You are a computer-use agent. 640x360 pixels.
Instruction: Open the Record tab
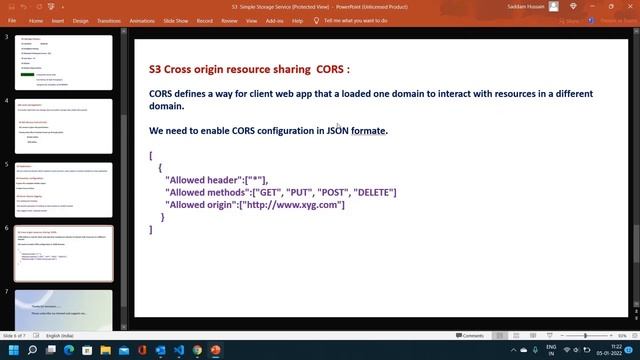tap(204, 20)
